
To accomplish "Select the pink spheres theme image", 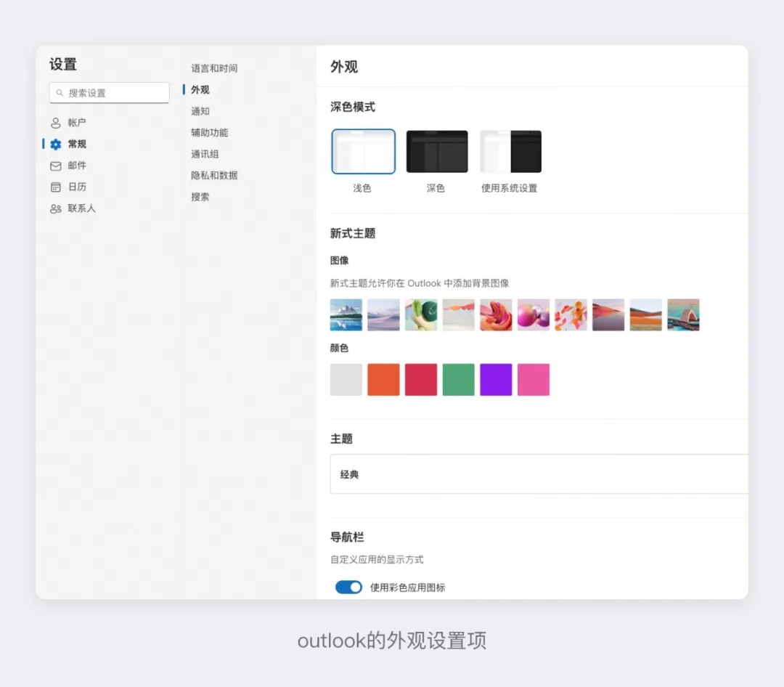I will click(x=534, y=314).
